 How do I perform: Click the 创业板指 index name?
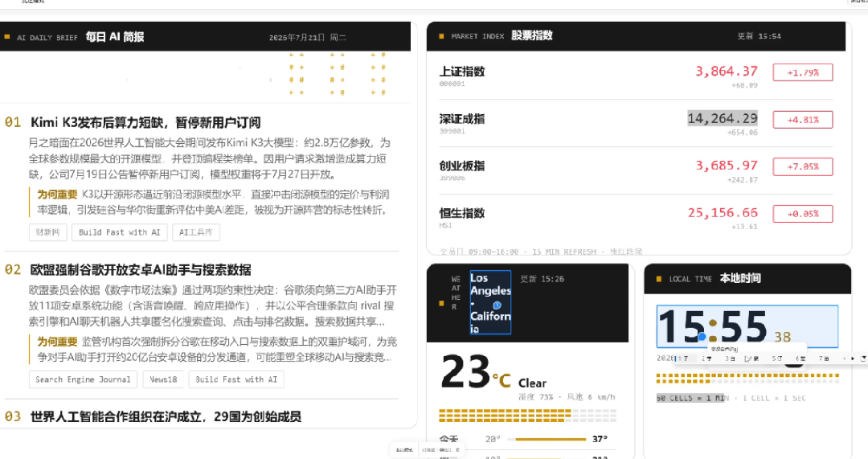[462, 166]
